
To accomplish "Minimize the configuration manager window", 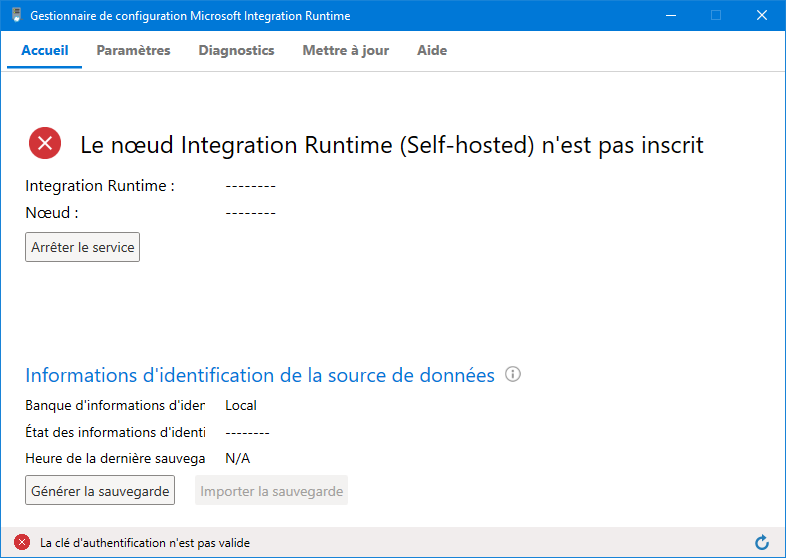I will 671,16.
